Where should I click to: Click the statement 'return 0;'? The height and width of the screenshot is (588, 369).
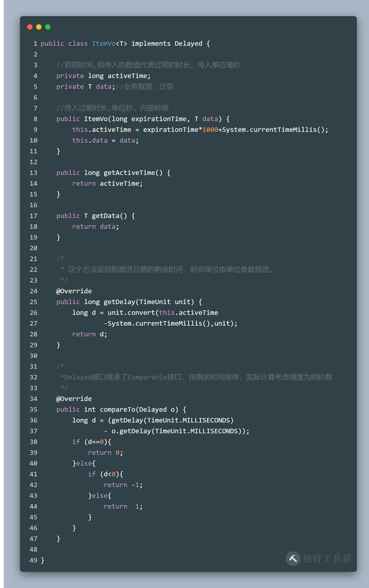tap(106, 453)
